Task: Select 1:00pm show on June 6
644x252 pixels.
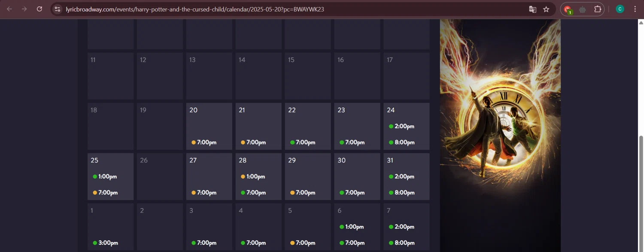Action: pyautogui.click(x=352, y=227)
